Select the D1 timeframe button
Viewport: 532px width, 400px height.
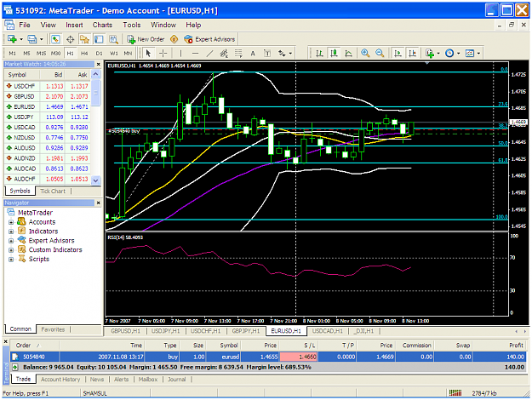pos(99,54)
